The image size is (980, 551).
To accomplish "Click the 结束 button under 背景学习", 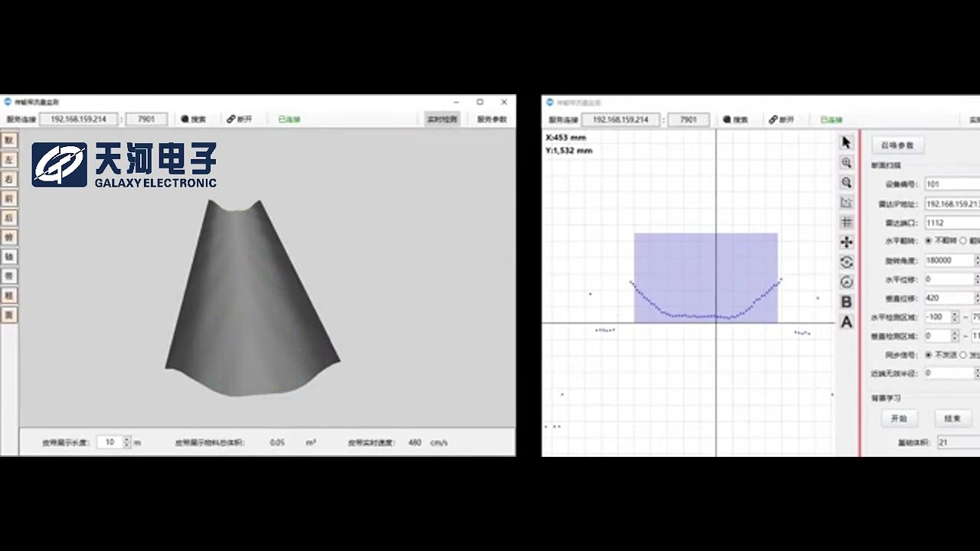I will [952, 419].
